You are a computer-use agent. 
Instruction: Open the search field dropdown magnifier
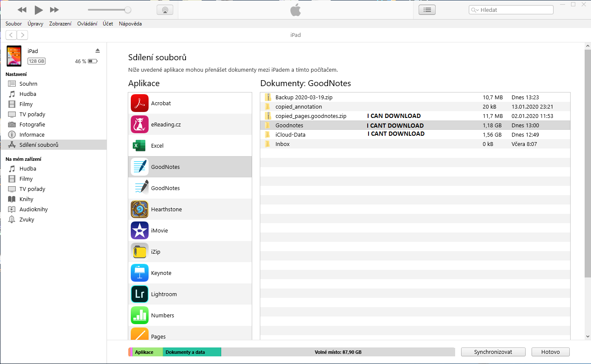(475, 9)
